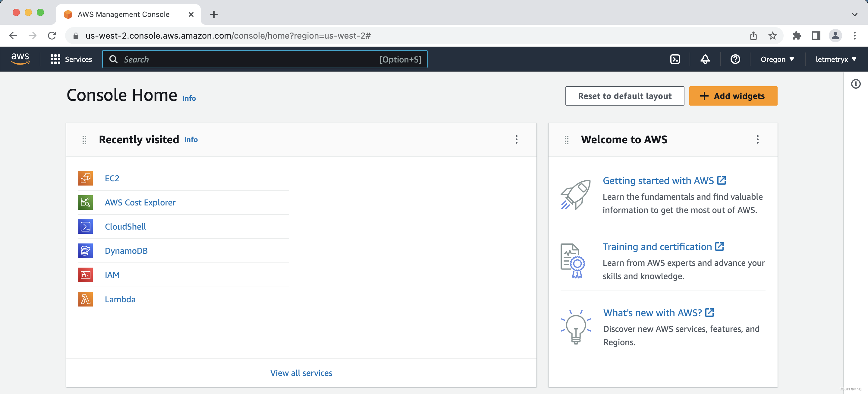
Task: Click the search magnifier icon
Action: pyautogui.click(x=114, y=59)
